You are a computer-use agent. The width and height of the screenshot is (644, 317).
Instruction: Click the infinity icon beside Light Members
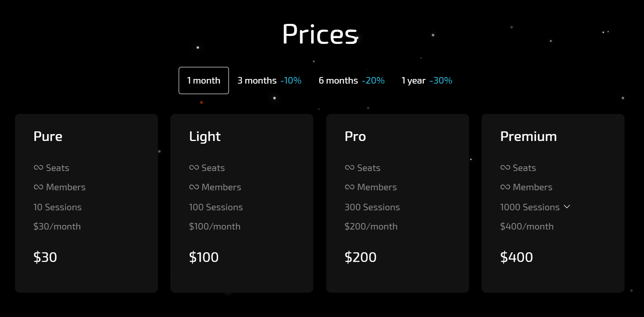194,187
